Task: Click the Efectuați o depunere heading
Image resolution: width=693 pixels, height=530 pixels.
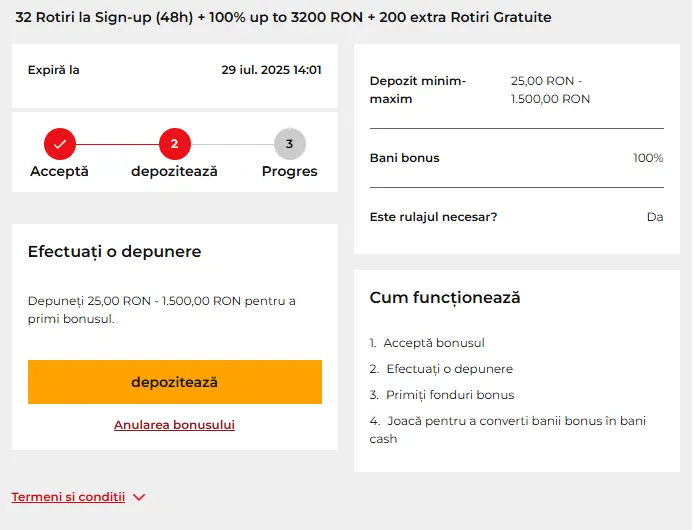Action: [x=114, y=252]
